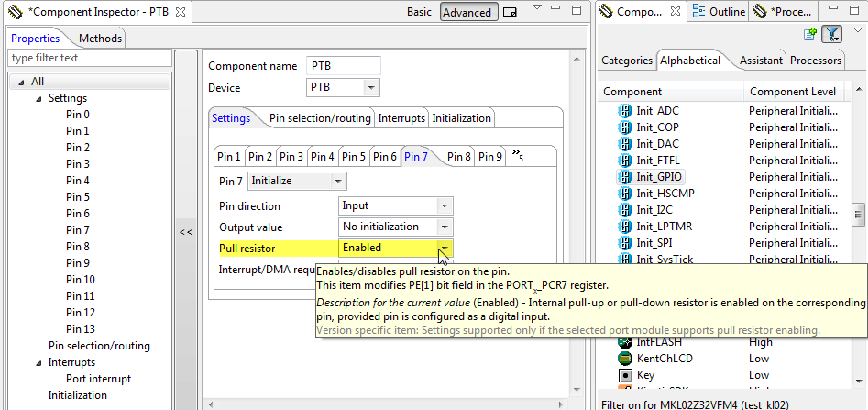Switch to the Methods tab

tap(100, 39)
